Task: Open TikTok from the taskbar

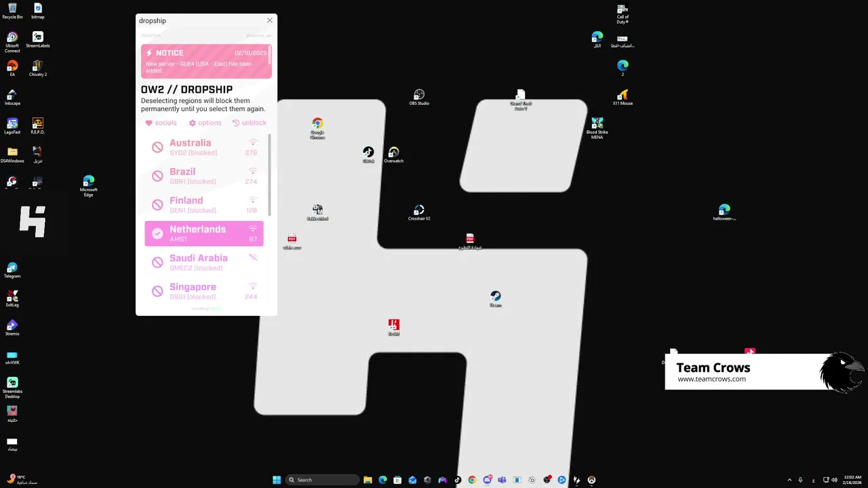Action: [x=457, y=480]
